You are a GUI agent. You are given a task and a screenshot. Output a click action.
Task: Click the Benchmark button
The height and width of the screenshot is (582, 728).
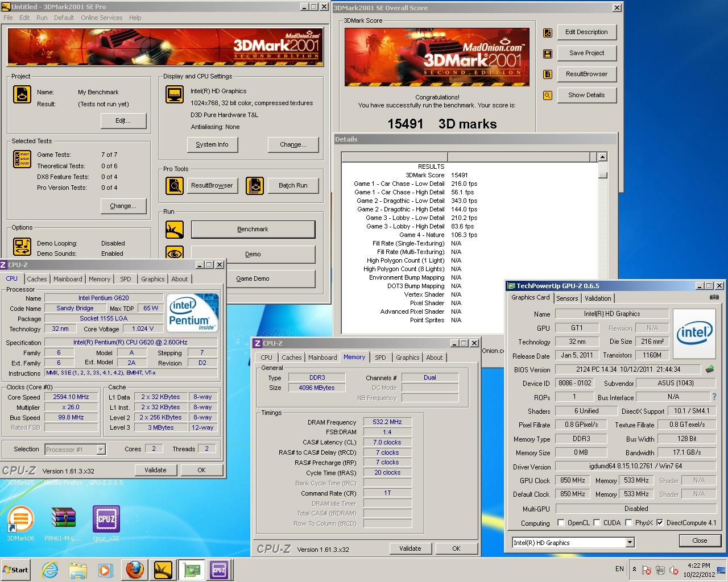(253, 230)
